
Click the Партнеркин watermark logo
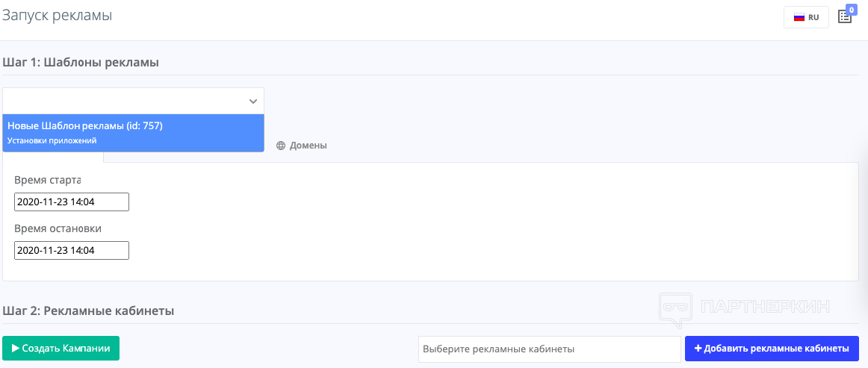(675, 308)
